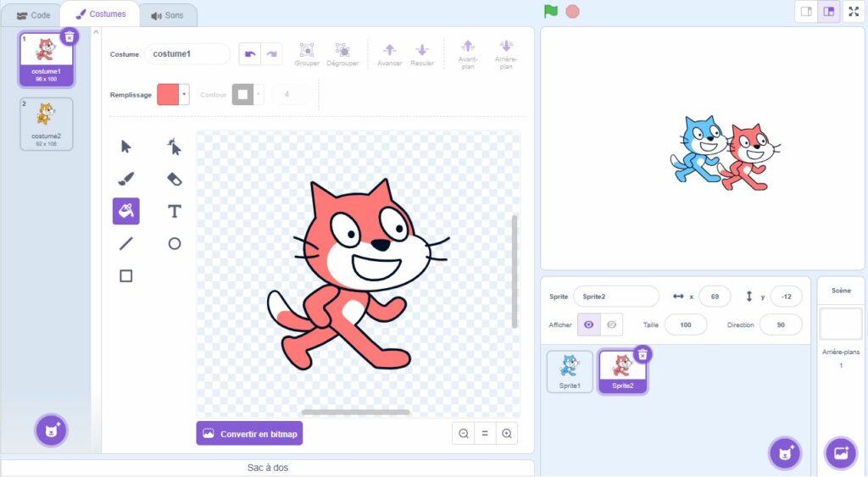
Task: Reset canvas zoom with equals button
Action: (485, 434)
